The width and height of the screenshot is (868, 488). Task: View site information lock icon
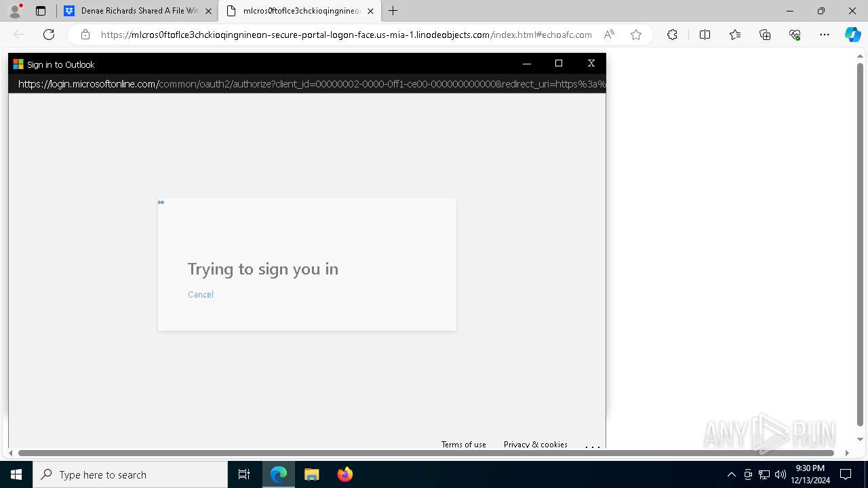click(x=85, y=35)
